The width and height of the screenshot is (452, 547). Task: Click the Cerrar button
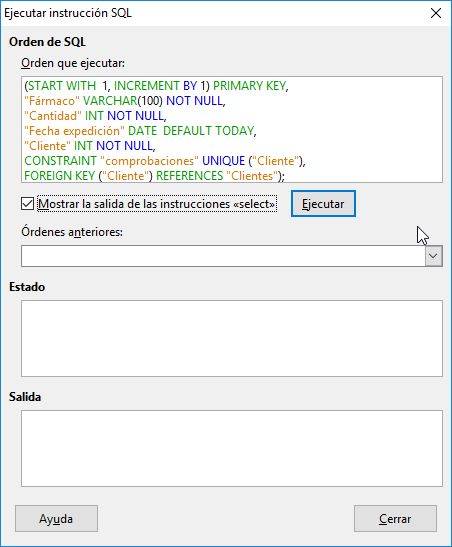pyautogui.click(x=395, y=518)
